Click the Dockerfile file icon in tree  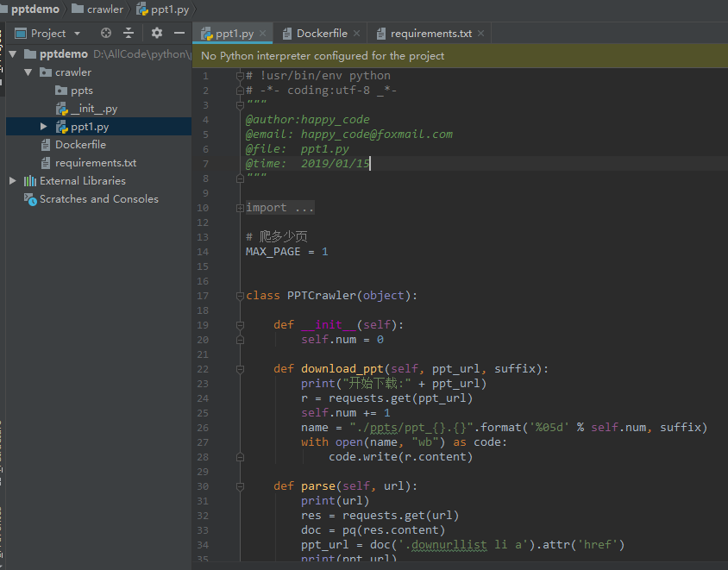coord(46,145)
